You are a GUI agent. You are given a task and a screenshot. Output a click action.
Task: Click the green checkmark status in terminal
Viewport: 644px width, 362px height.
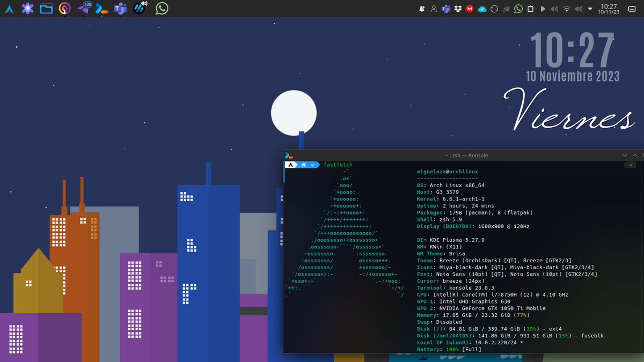(631, 165)
